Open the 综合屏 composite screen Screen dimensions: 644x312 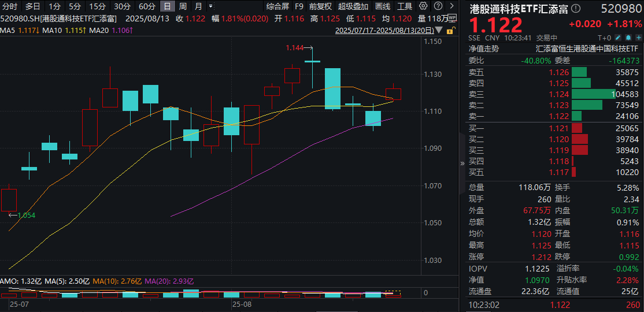point(277,6)
